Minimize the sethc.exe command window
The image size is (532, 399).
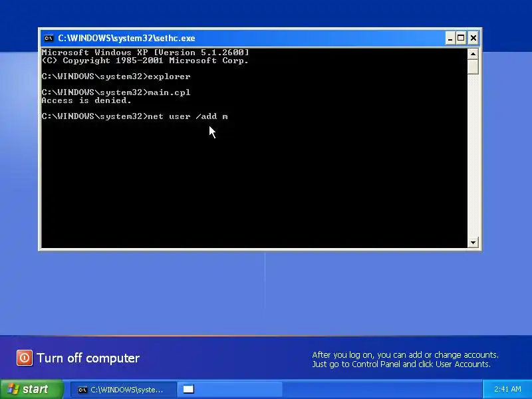pos(450,38)
